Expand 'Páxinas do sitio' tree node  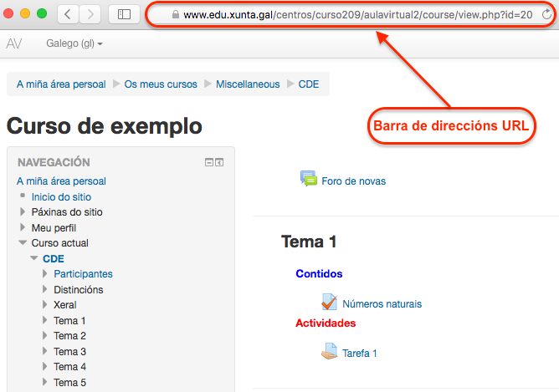[23, 211]
